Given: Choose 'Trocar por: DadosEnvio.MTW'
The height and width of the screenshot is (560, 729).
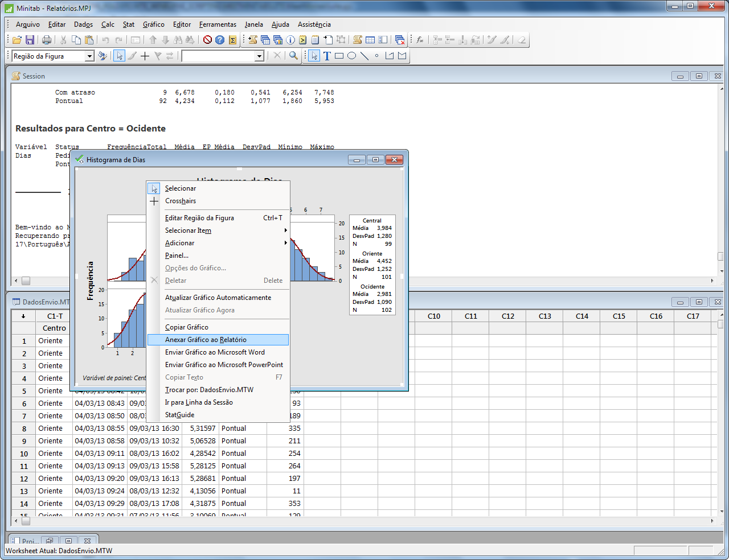Looking at the screenshot, I should tap(218, 390).
